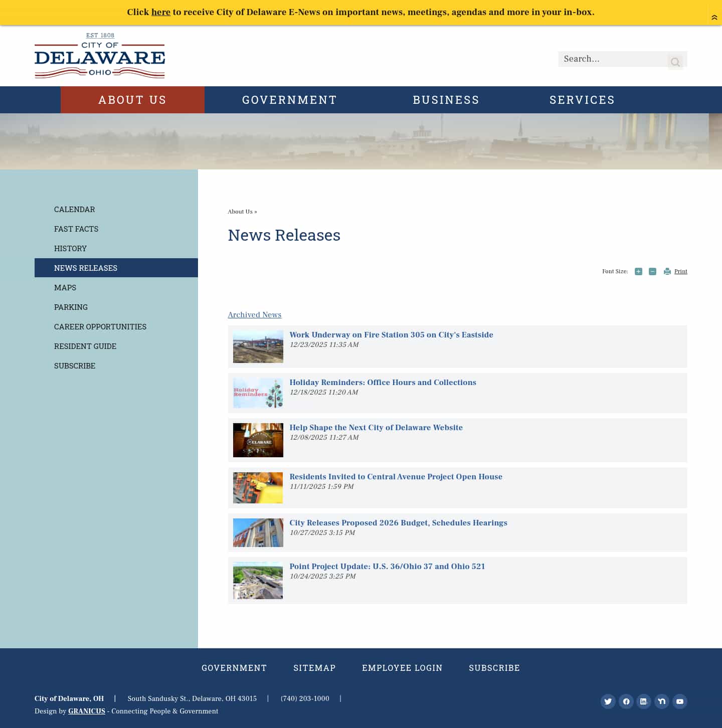The image size is (722, 728).
Task: Open the LinkedIn icon in the footer
Action: pos(644,701)
